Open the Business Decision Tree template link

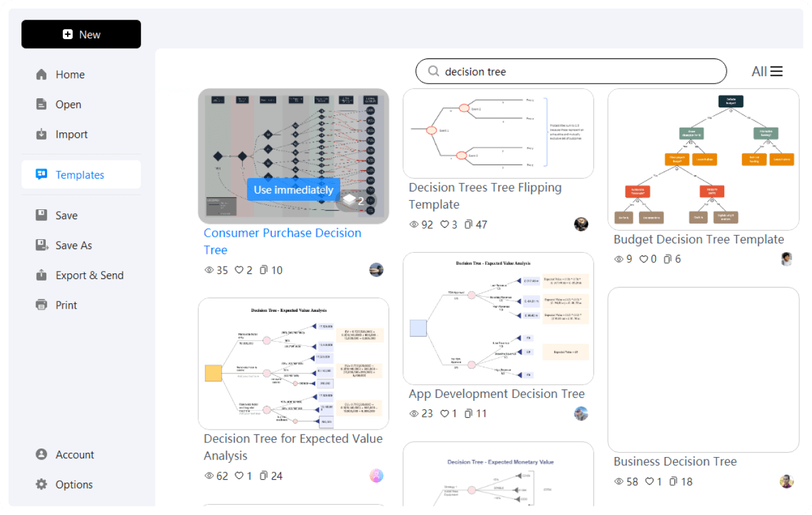pyautogui.click(x=675, y=461)
